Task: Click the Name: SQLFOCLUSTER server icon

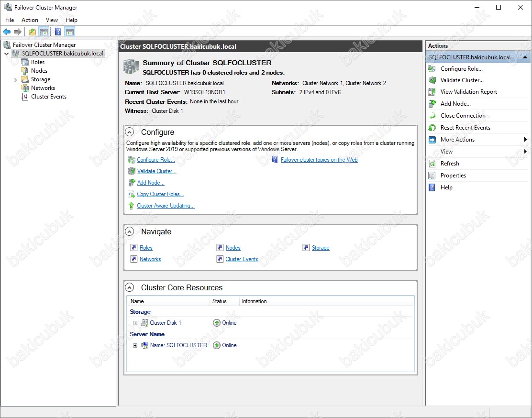Action: point(144,345)
